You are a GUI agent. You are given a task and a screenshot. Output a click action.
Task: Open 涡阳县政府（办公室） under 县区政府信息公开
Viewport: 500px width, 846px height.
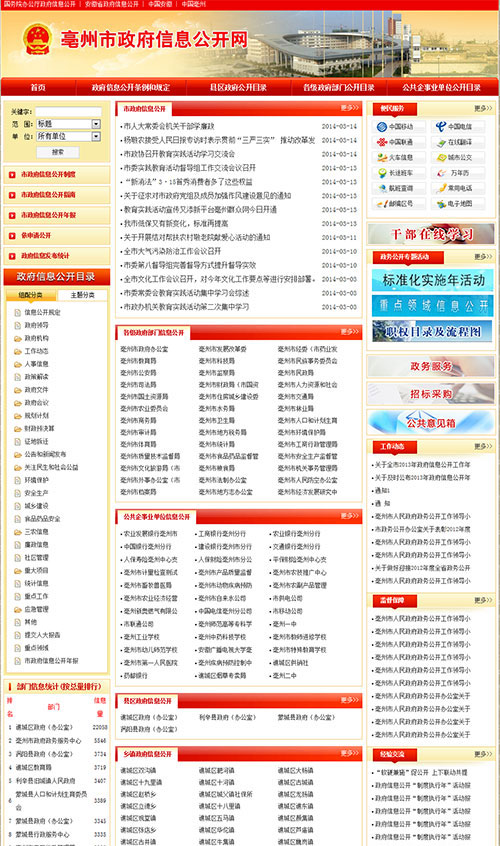pyautogui.click(x=149, y=729)
